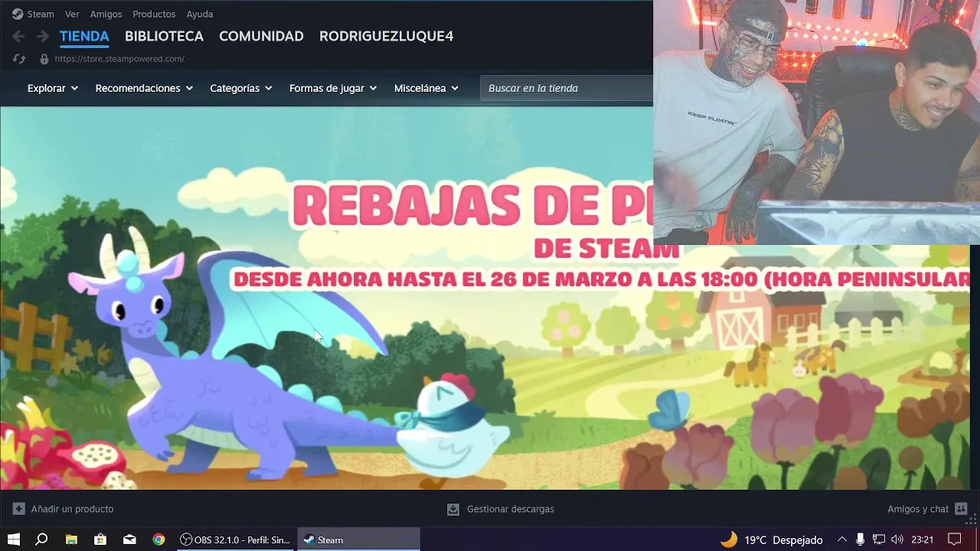Reload the page with the refresh icon
The image size is (980, 551).
(x=19, y=59)
